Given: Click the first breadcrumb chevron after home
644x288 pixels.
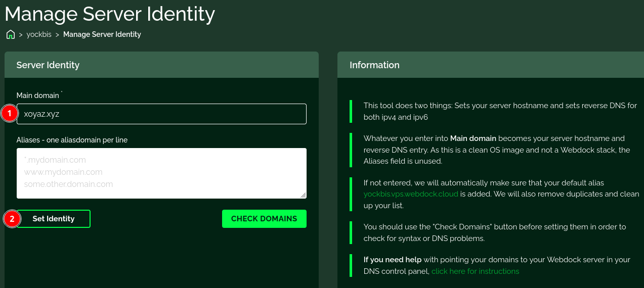Looking at the screenshot, I should point(21,34).
